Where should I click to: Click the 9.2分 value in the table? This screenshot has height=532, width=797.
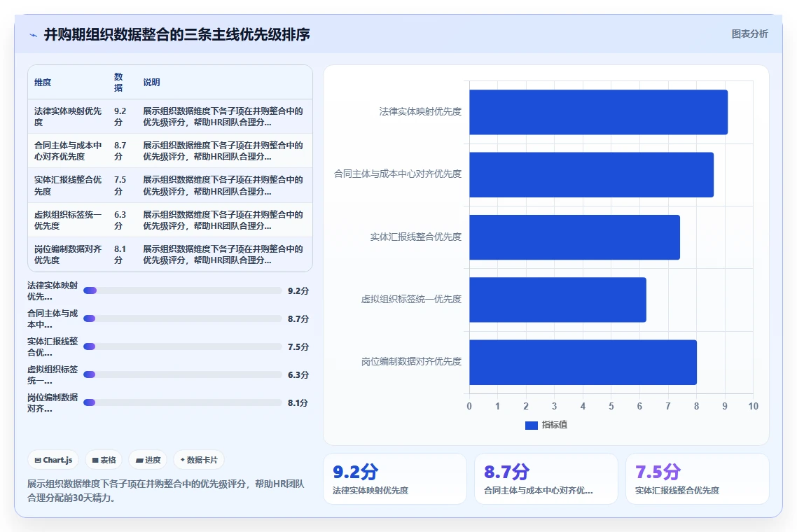120,116
